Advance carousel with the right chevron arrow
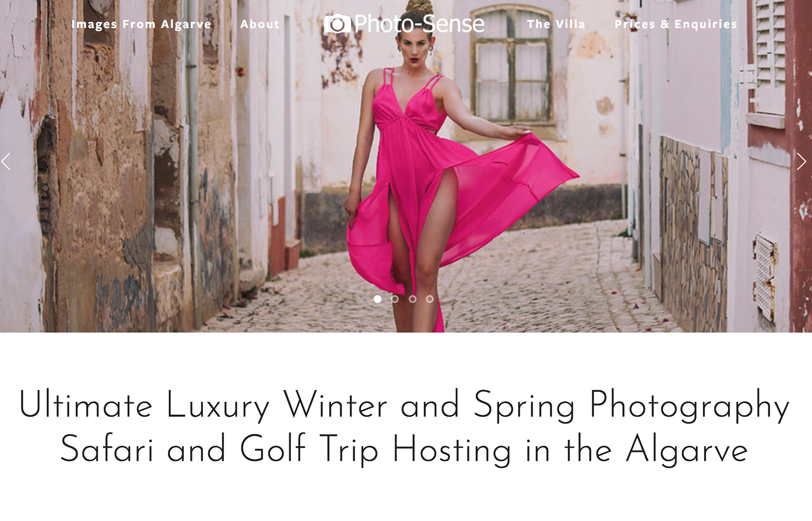The height and width of the screenshot is (521, 812). [801, 161]
